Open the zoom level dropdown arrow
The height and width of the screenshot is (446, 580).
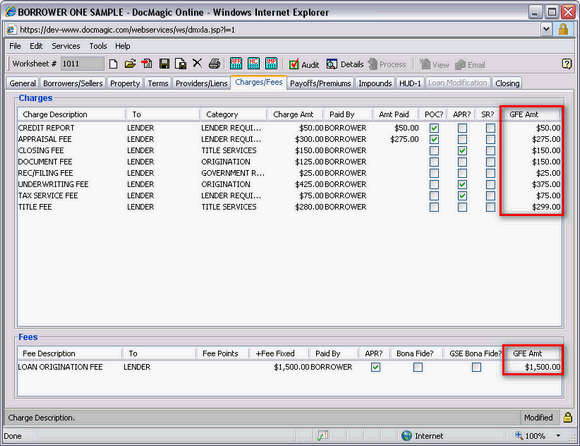(558, 436)
